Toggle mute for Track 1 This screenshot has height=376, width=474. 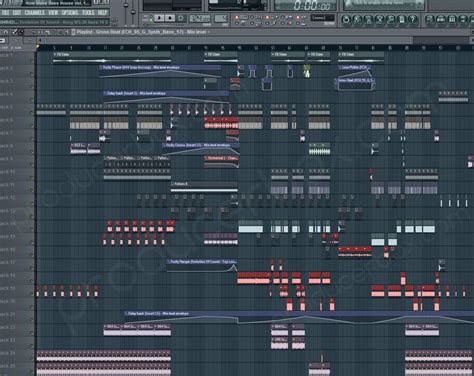31,60
